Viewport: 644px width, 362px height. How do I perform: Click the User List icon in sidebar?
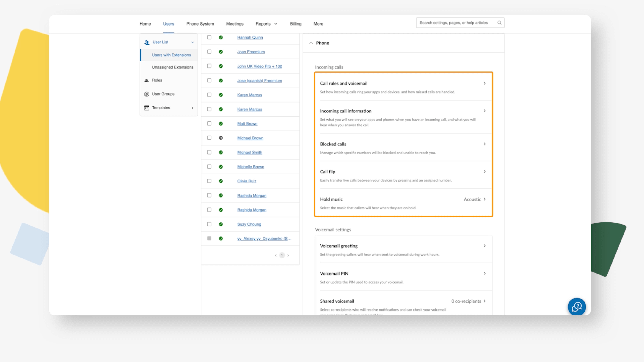click(x=146, y=42)
